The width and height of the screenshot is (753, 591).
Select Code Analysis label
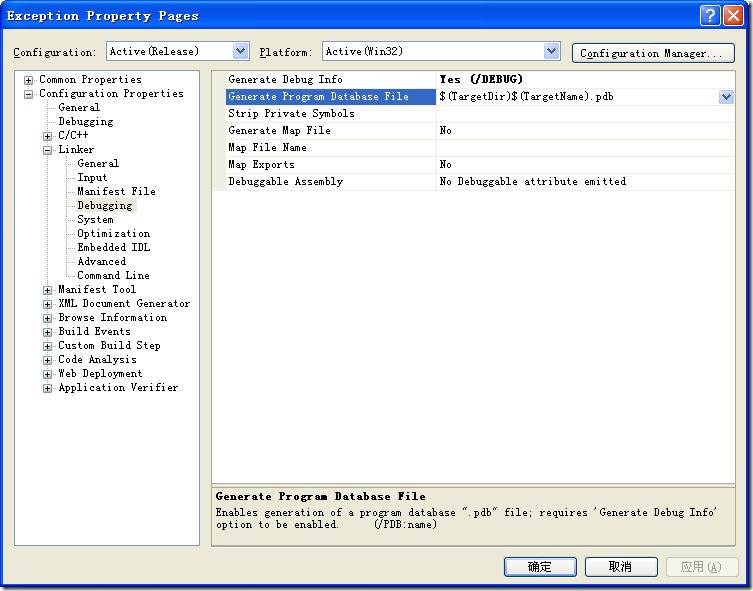point(97,359)
